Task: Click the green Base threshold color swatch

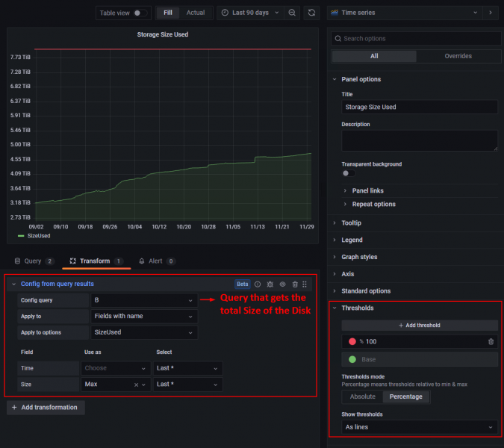Action: coord(352,360)
